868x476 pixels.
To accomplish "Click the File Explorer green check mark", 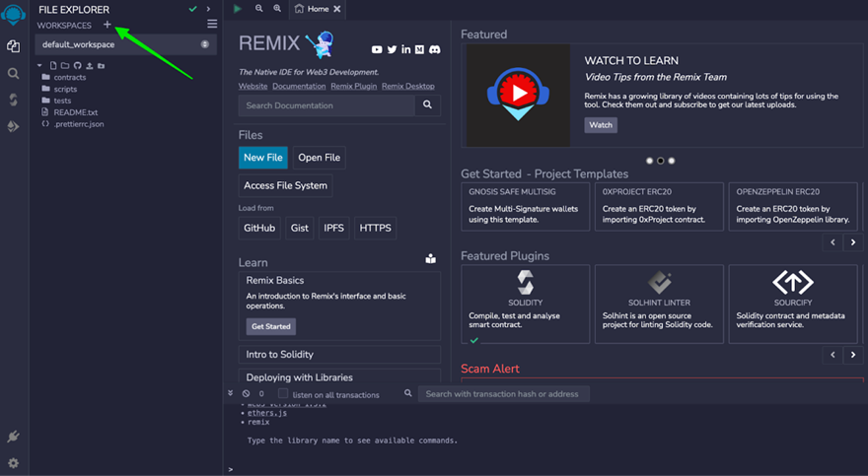I will [192, 9].
